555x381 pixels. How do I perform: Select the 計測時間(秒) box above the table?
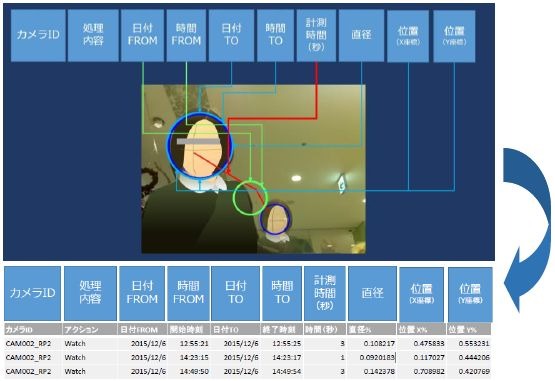tap(325, 294)
